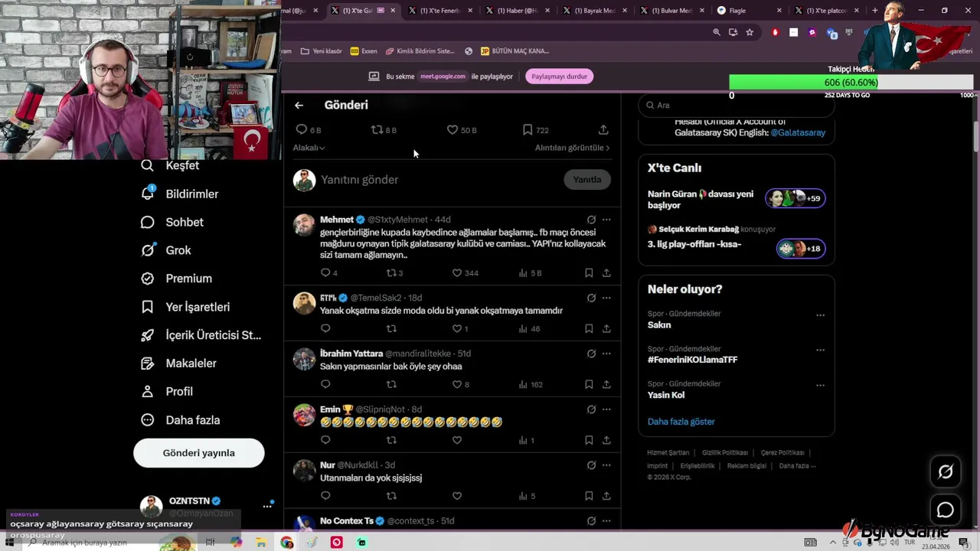This screenshot has height=551, width=980.
Task: Go back using the Gönderi arrow
Action: [x=299, y=106]
